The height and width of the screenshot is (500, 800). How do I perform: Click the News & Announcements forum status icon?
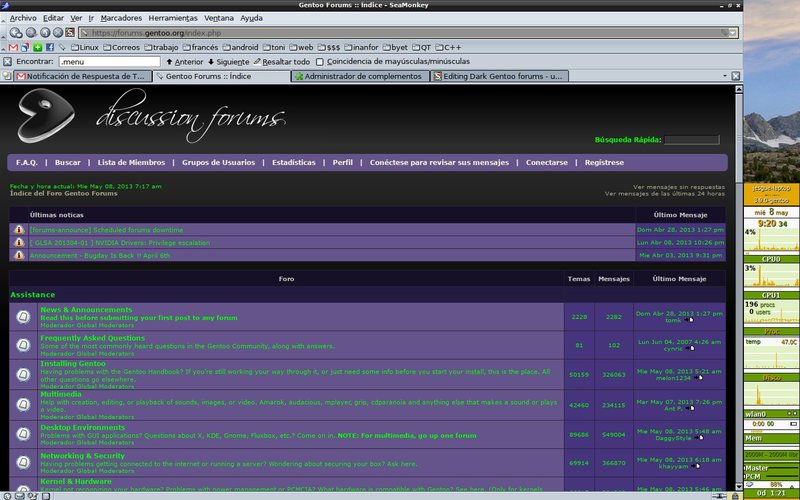tap(23, 317)
